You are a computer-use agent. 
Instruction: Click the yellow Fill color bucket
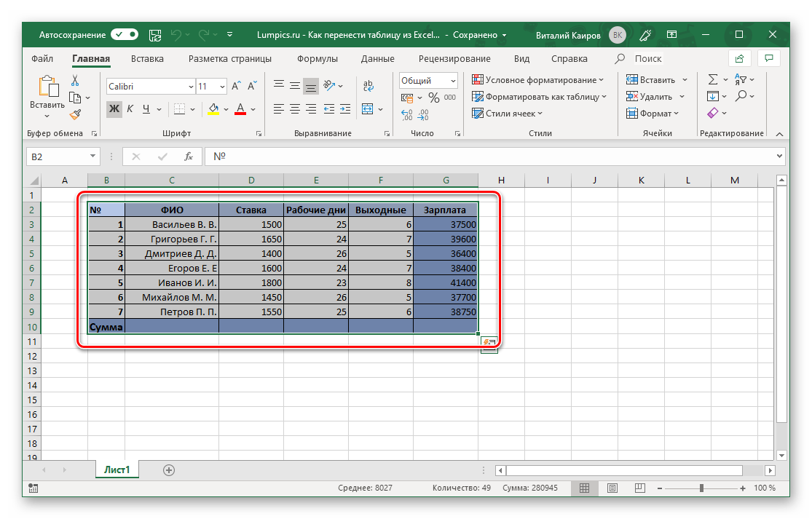point(213,109)
